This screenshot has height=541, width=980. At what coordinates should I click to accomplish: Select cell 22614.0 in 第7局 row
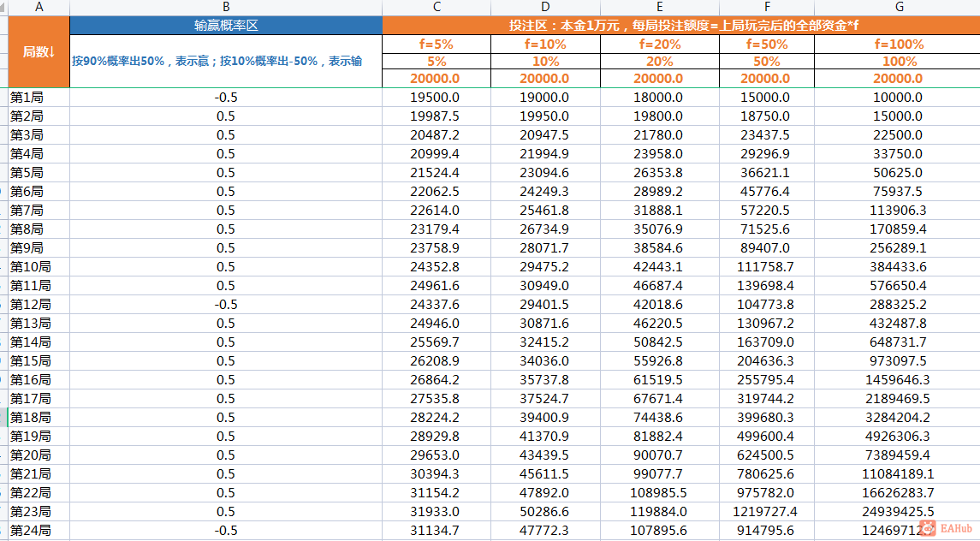[x=437, y=210]
